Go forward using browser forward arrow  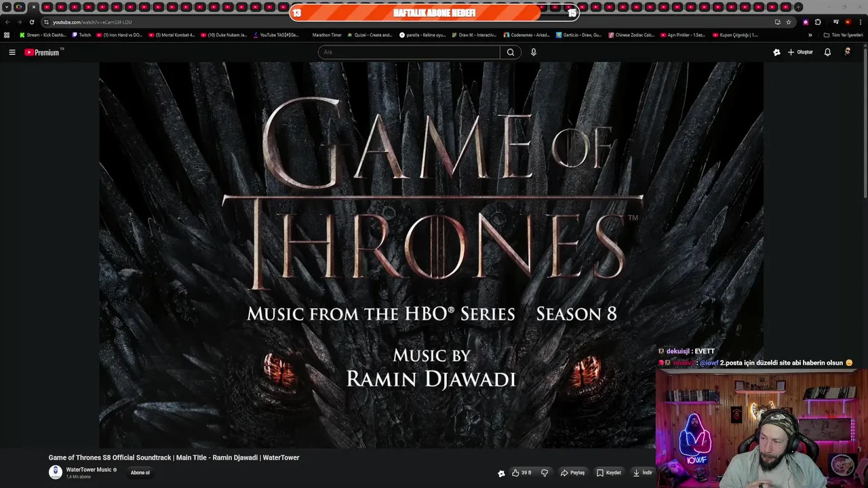[x=19, y=22]
